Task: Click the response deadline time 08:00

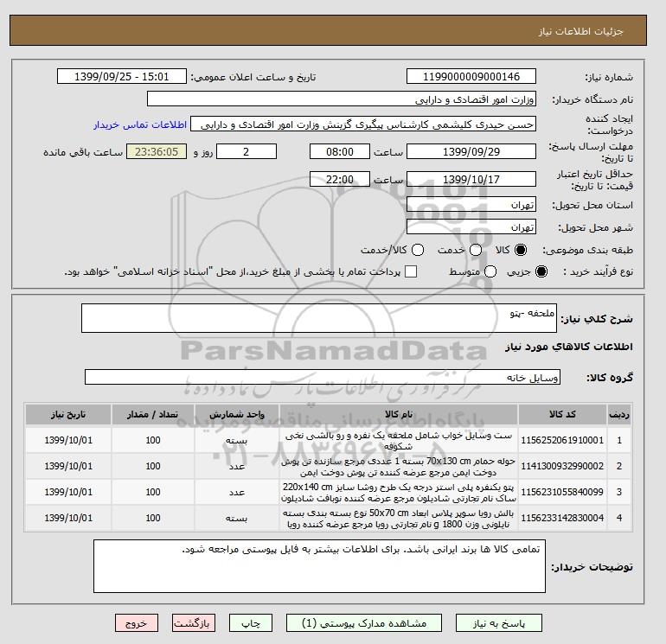Action: coord(340,151)
